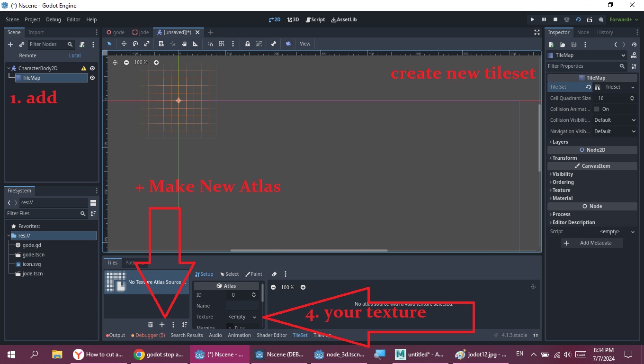Enable Collision Animatable On checkbox

597,109
